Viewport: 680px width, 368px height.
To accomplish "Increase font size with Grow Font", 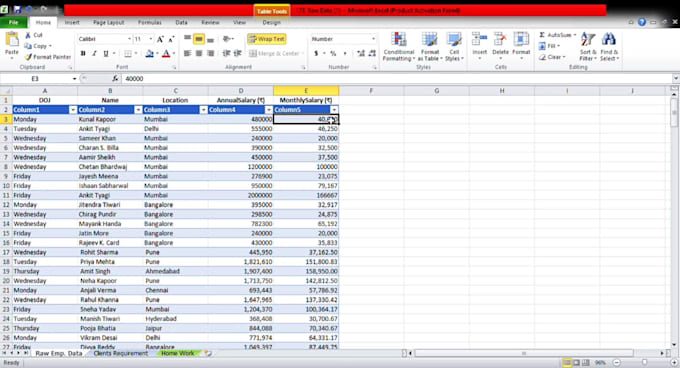I will coord(160,39).
